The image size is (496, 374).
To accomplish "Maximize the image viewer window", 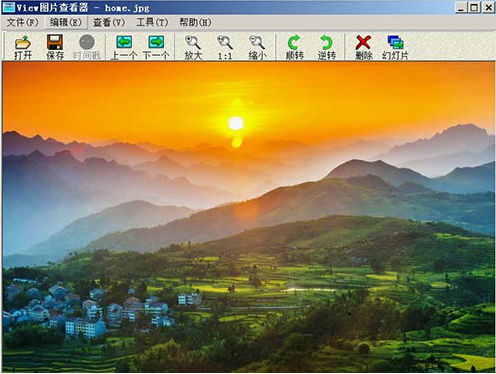I will (x=474, y=7).
